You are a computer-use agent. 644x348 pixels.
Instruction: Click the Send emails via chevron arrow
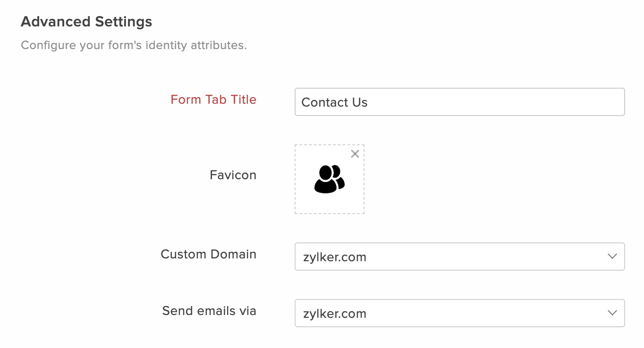click(612, 313)
